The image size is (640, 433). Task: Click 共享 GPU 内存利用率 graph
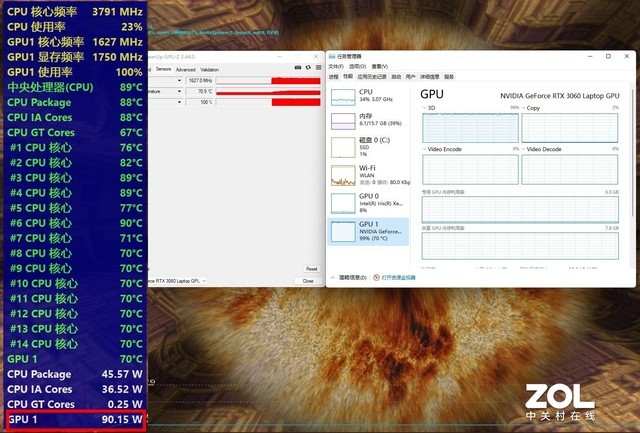pyautogui.click(x=520, y=246)
